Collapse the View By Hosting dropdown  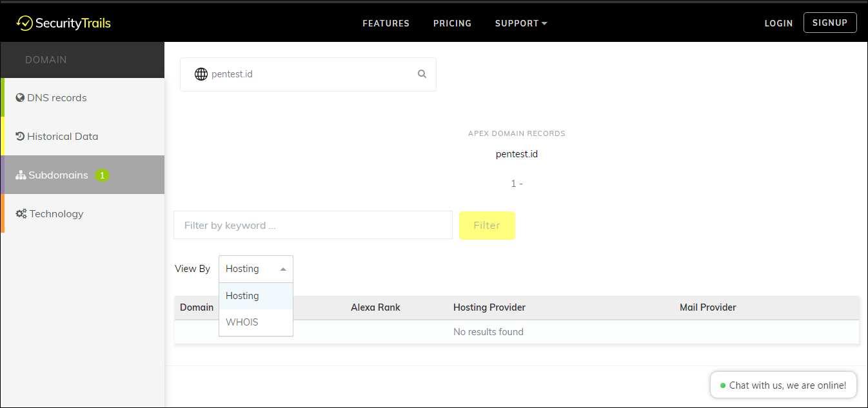click(256, 269)
